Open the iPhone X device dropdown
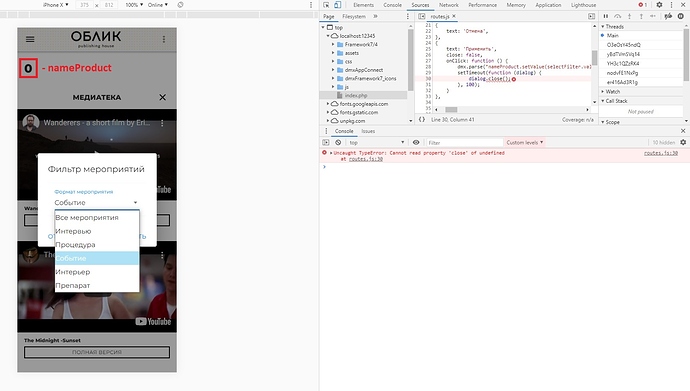 pyautogui.click(x=55, y=5)
